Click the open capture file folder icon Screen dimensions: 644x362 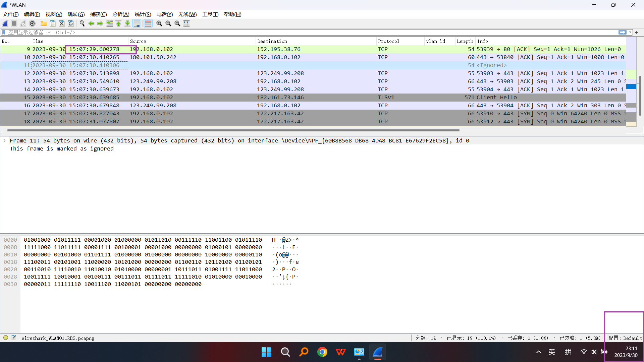tap(44, 23)
